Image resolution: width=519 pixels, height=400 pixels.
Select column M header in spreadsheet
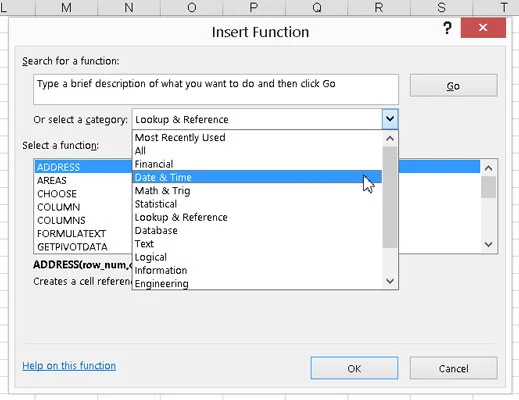tap(66, 7)
